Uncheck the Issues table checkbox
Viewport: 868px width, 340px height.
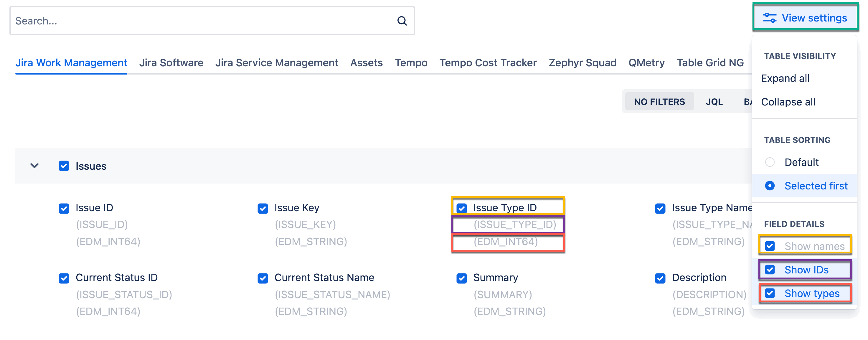(x=64, y=166)
